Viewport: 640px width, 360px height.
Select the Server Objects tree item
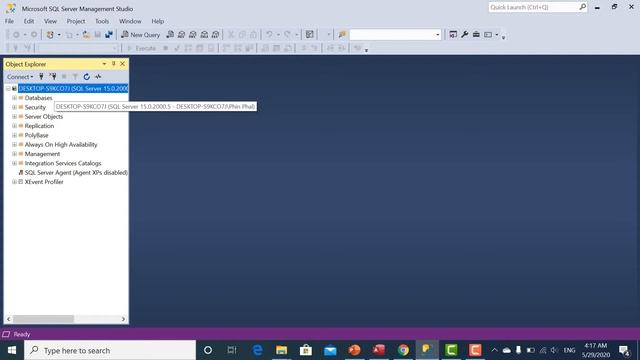pyautogui.click(x=44, y=116)
